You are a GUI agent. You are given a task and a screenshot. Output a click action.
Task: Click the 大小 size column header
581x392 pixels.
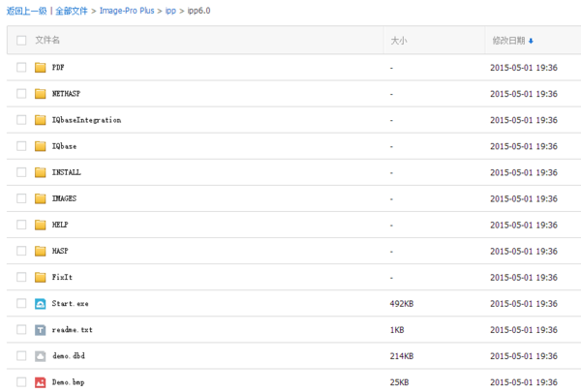398,41
